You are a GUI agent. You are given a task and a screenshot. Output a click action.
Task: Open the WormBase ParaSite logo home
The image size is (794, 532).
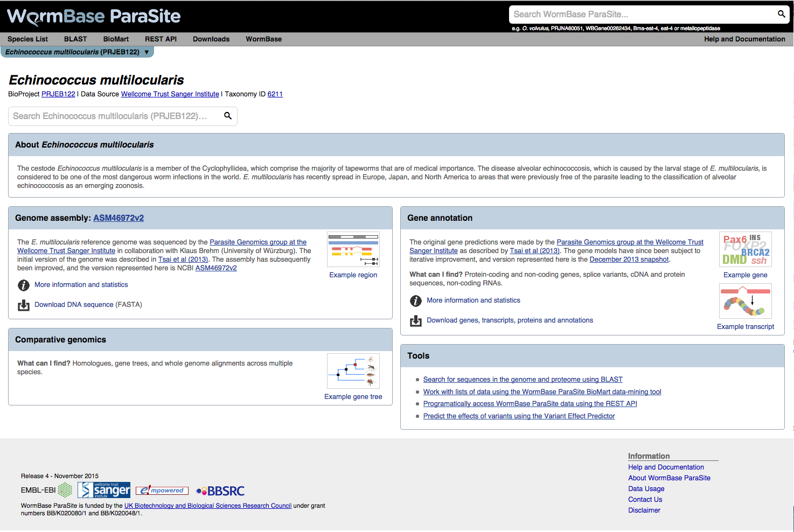tap(94, 17)
